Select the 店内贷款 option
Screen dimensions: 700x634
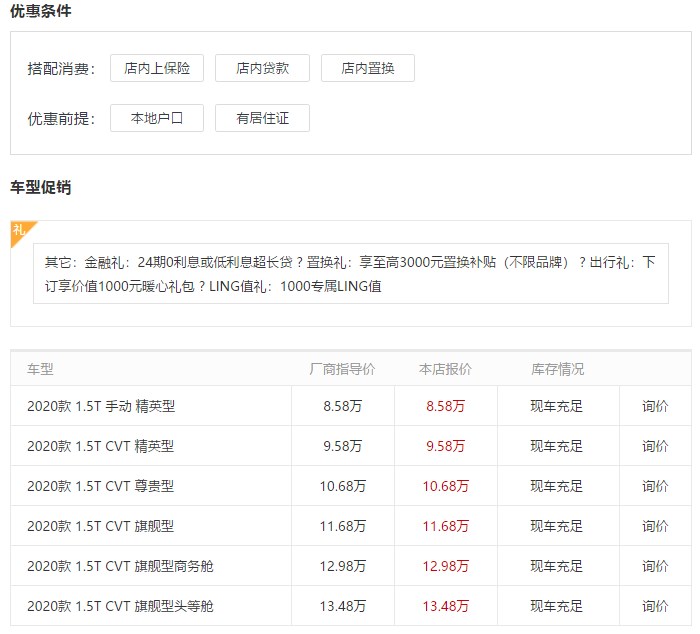(x=262, y=68)
